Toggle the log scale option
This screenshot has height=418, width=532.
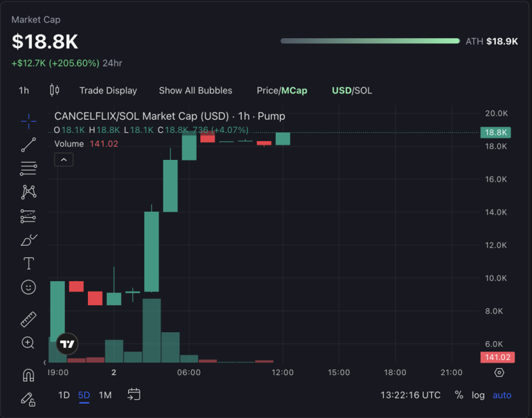click(x=478, y=395)
